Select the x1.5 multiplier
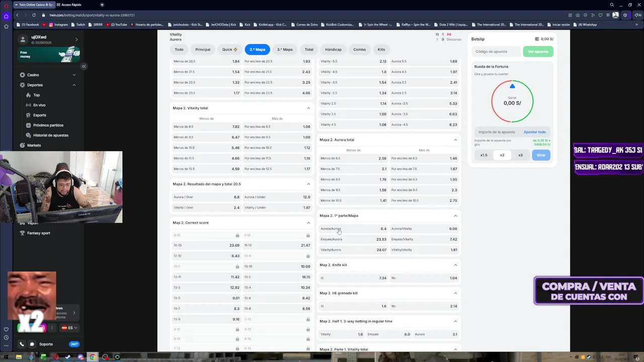Screen dimensions: 644x362 484,155
